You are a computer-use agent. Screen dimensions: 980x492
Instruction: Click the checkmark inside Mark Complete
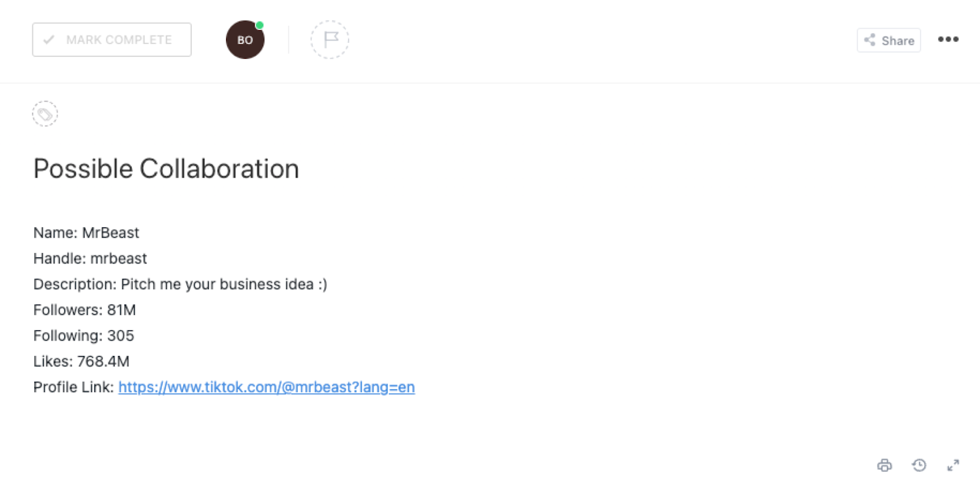tap(49, 40)
